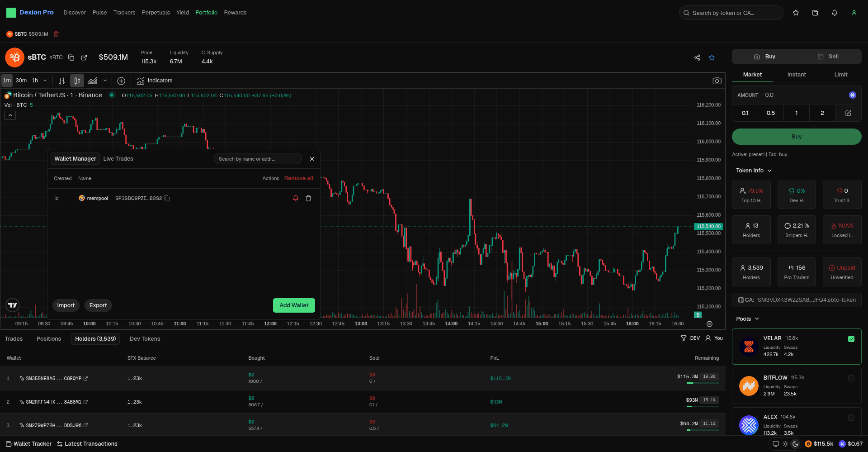This screenshot has height=452, width=868.
Task: Uncheck the VELAR pool checkbox
Action: [851, 339]
